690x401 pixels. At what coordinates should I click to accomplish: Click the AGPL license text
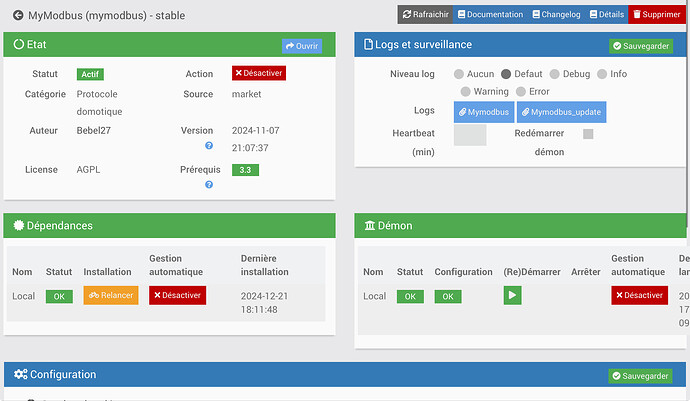tap(88, 170)
